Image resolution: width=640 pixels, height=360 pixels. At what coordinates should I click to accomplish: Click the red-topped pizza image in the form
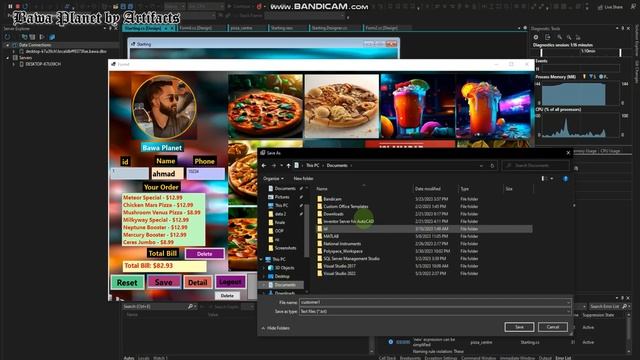point(265,106)
